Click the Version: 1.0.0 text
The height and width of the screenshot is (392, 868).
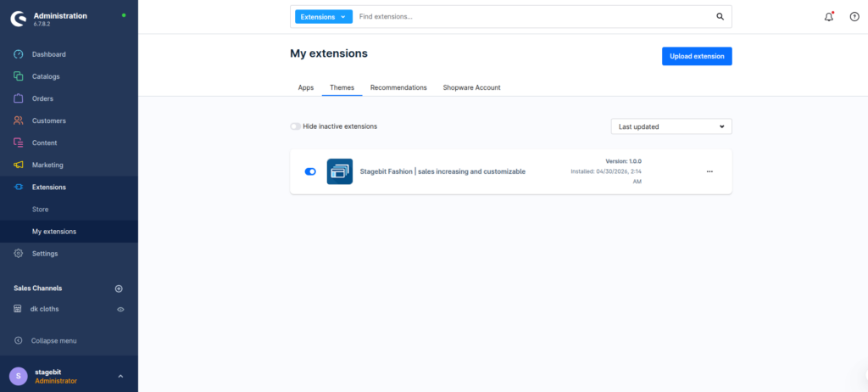(x=623, y=161)
